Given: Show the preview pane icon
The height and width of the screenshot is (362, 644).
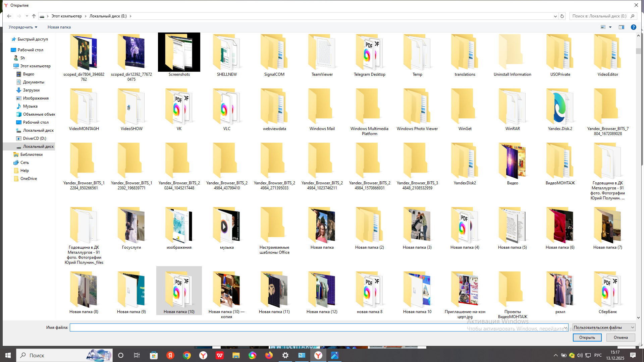Looking at the screenshot, I should tap(621, 27).
